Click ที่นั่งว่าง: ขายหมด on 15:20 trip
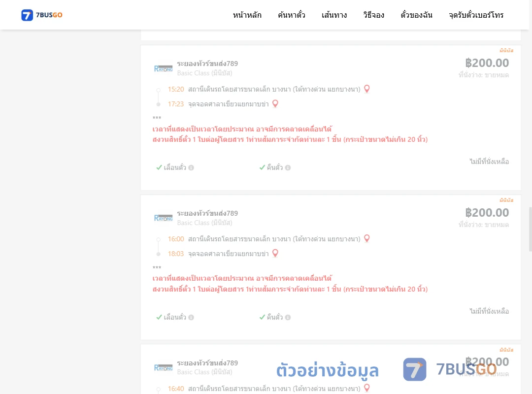The image size is (532, 394). click(x=484, y=75)
